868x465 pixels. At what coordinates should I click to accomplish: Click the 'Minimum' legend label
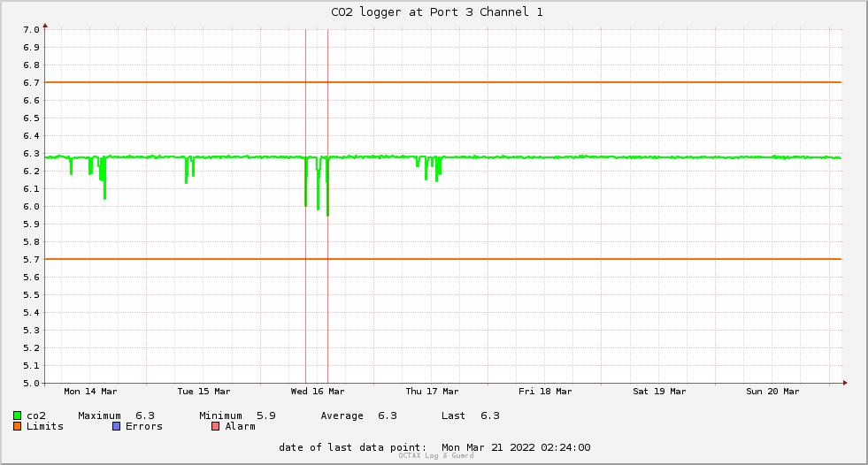[221, 415]
